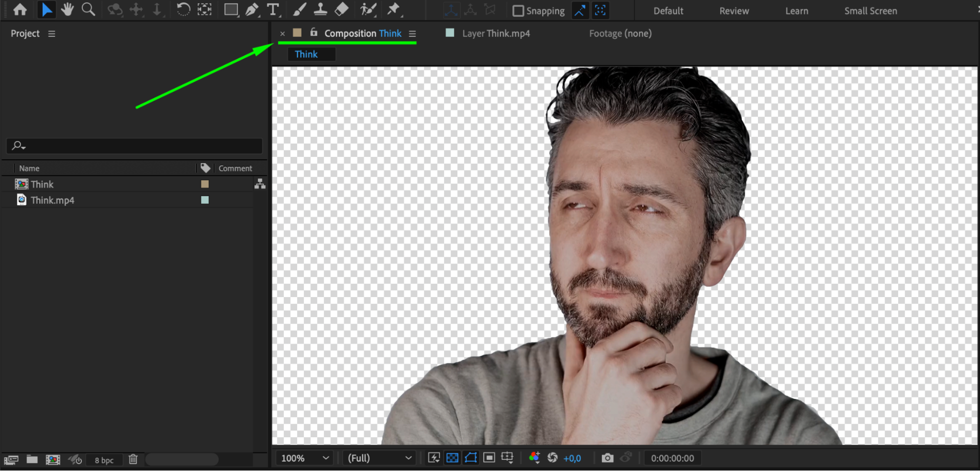
Task: Select the Rotation tool
Action: click(x=183, y=10)
